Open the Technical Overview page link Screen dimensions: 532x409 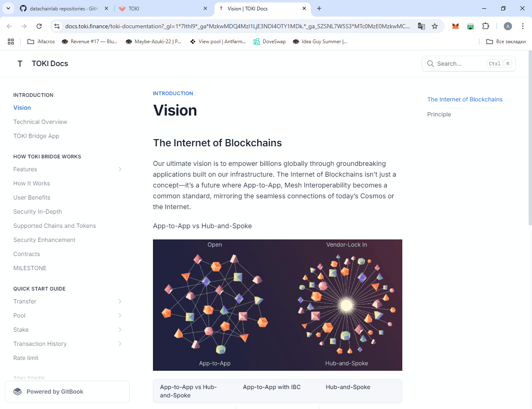40,122
